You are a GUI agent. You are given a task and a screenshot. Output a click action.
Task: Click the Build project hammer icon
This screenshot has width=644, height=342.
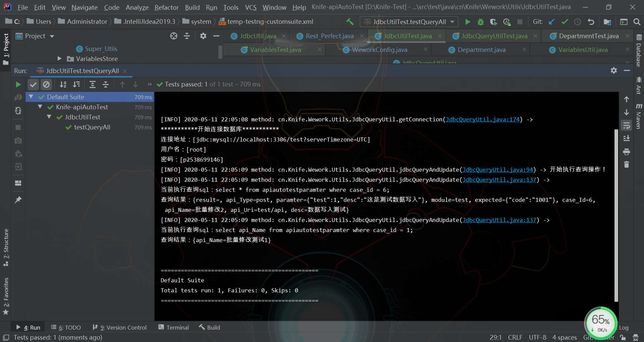[x=350, y=22]
